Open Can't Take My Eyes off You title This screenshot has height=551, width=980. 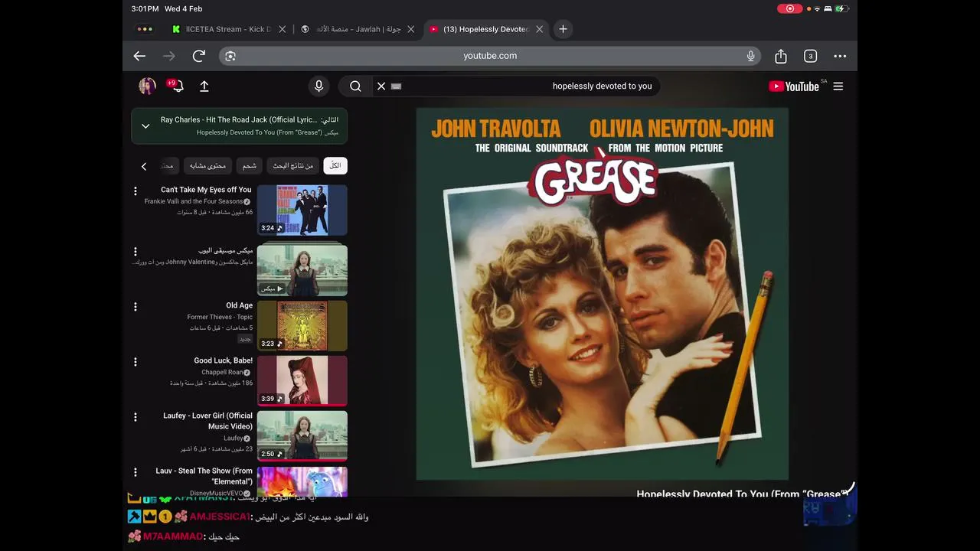point(206,190)
